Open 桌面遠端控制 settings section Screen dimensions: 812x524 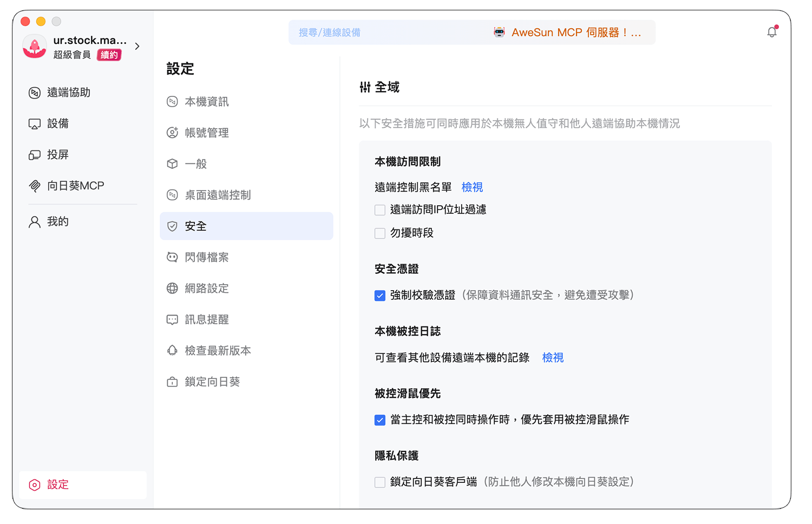pos(246,195)
